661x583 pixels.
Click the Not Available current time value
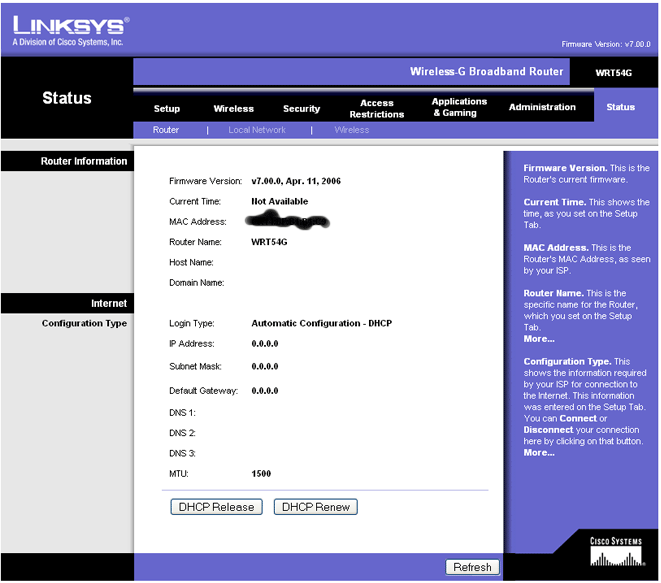(279, 201)
